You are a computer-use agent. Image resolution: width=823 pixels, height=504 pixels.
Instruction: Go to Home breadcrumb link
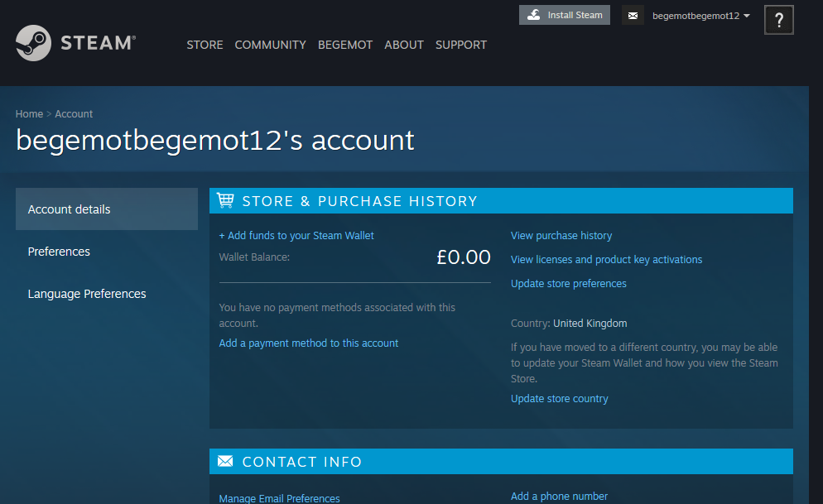pos(29,114)
